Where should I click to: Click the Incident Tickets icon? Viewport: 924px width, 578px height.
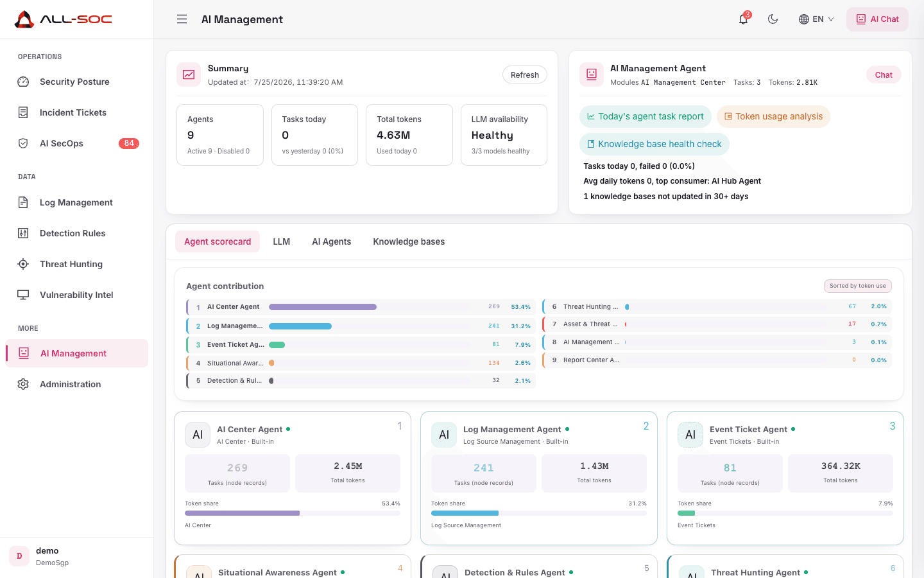click(23, 112)
